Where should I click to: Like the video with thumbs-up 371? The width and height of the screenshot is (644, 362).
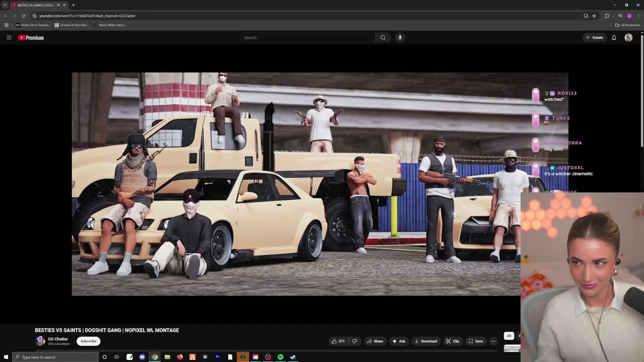pyautogui.click(x=338, y=341)
